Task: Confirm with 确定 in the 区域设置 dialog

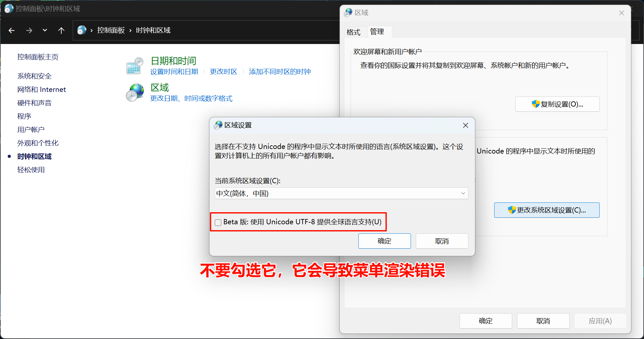Action: [x=385, y=241]
